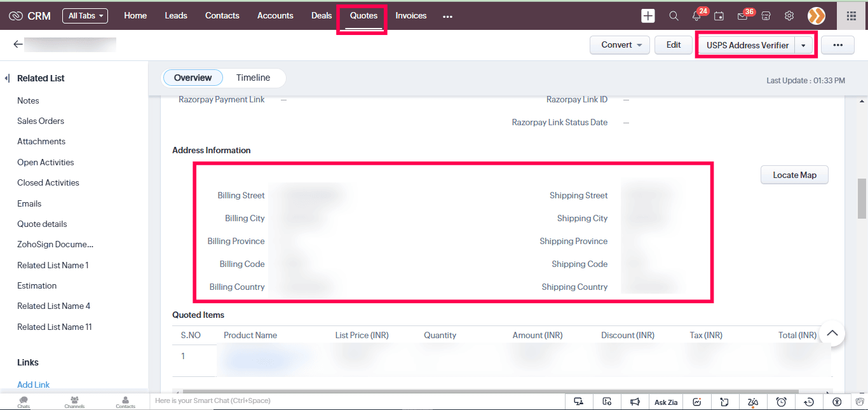
Task: Open Chats in bottom bar
Action: (24, 402)
